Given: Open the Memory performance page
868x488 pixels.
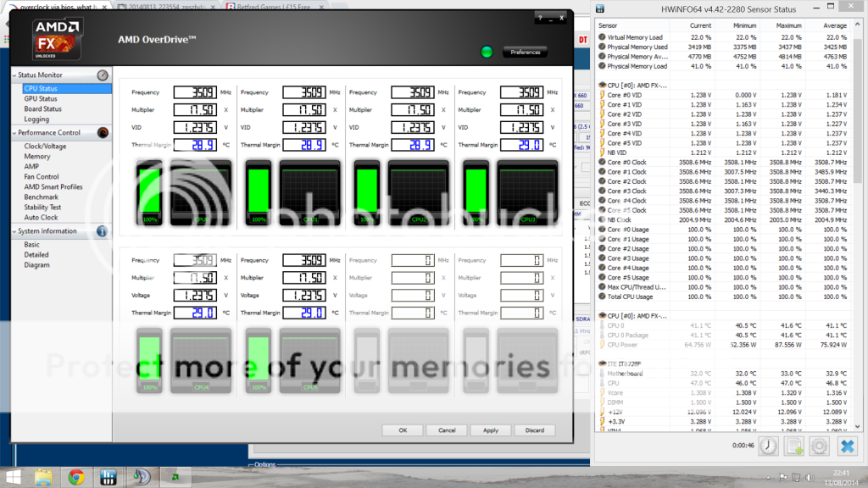Looking at the screenshot, I should tap(37, 157).
